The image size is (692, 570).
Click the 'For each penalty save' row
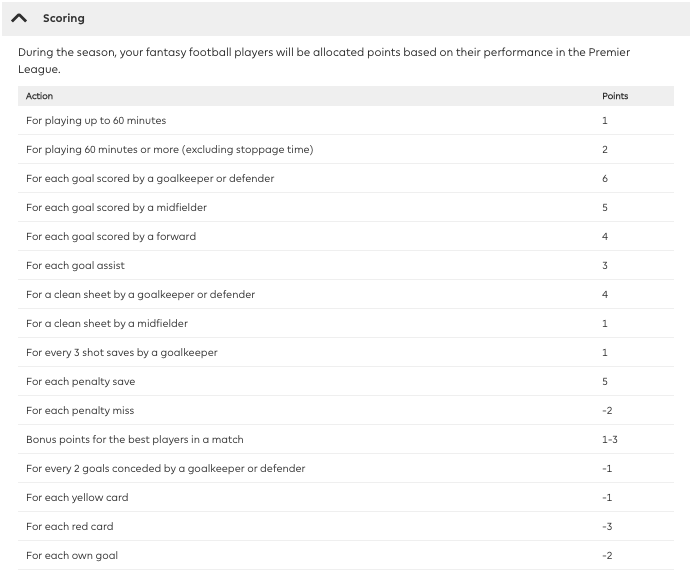[81, 382]
